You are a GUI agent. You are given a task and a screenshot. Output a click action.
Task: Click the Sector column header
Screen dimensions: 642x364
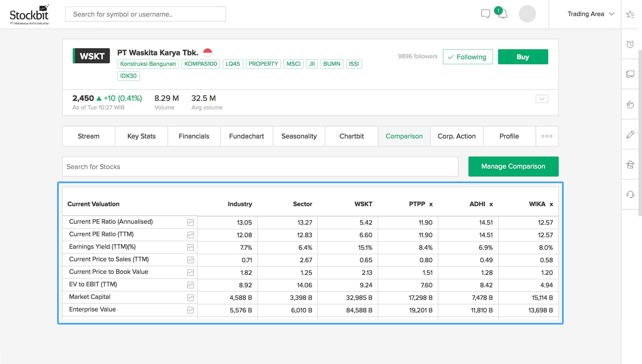(302, 204)
